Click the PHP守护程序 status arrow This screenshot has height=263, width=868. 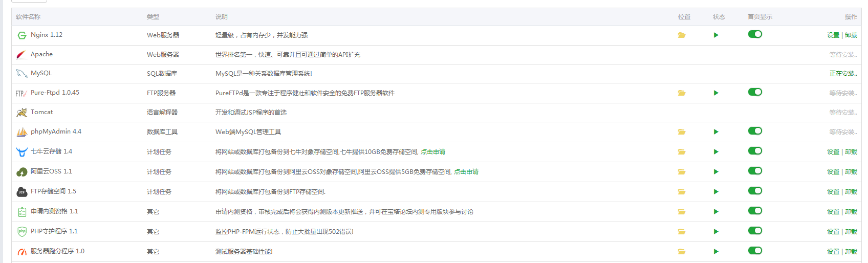click(716, 232)
